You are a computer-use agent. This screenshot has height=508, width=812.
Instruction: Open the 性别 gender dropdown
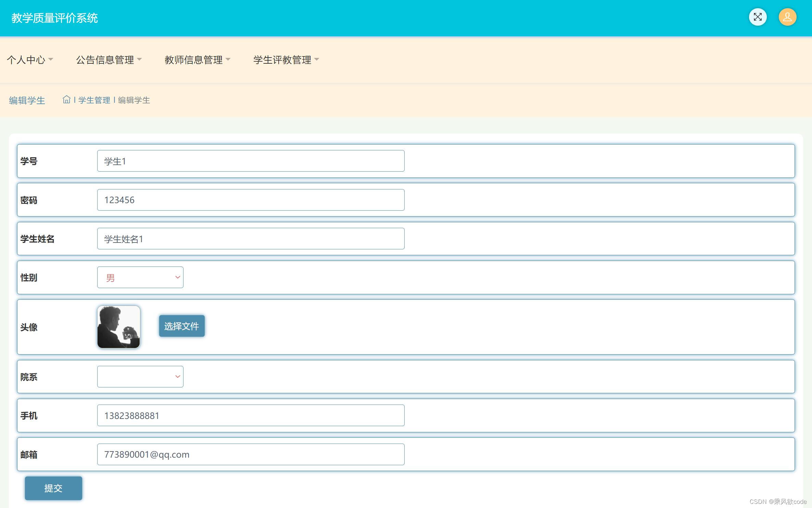[x=140, y=277]
